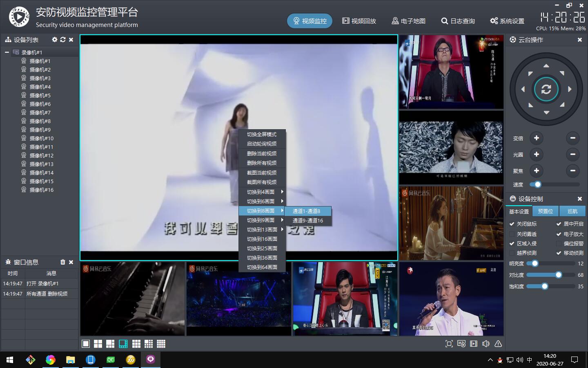The image size is (588, 368).
Task: Switch to 巡航 tab
Action: point(572,211)
